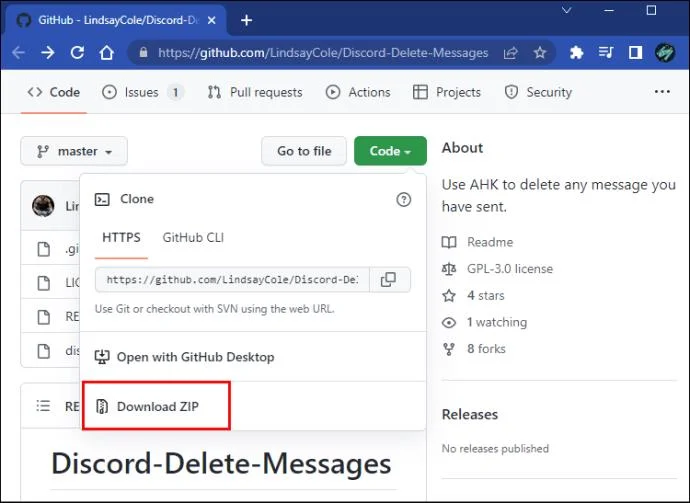Click the About heading
The width and height of the screenshot is (690, 503).
pyautogui.click(x=462, y=148)
